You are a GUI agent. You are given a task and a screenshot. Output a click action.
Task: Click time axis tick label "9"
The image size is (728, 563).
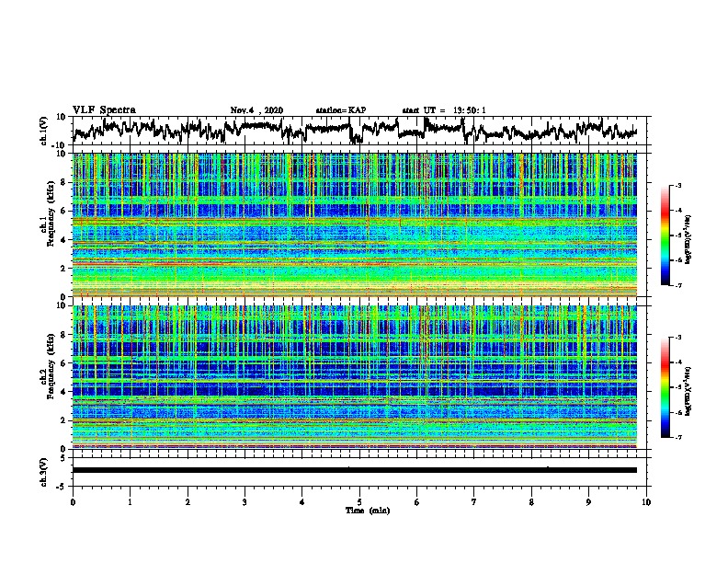(x=588, y=502)
